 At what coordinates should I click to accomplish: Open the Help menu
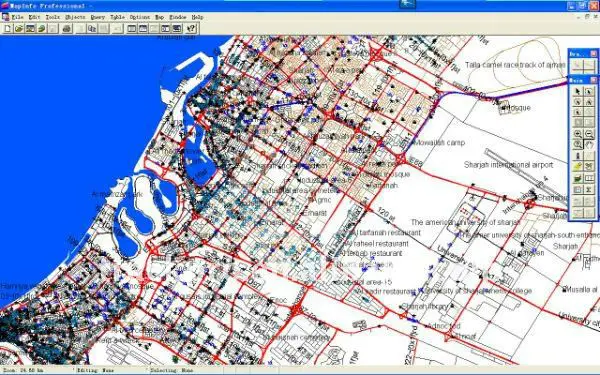pos(197,17)
